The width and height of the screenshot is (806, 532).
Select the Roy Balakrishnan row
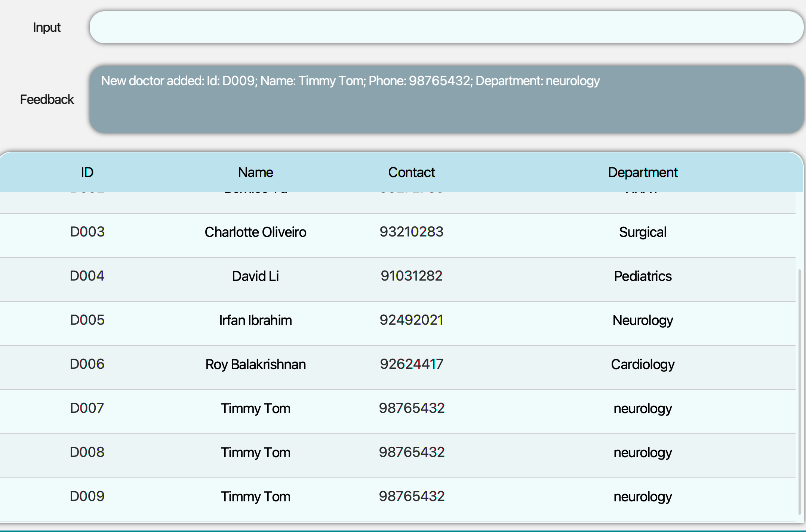[255, 364]
